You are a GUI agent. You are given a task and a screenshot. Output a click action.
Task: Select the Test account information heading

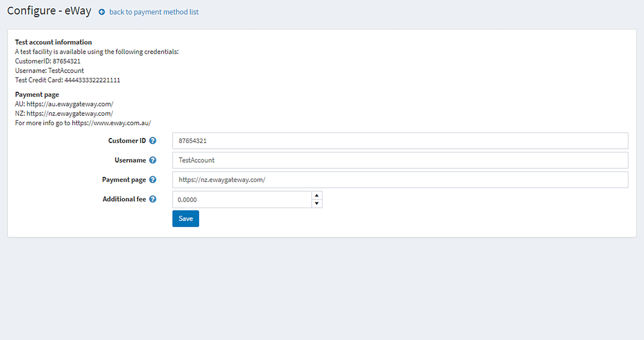[53, 42]
